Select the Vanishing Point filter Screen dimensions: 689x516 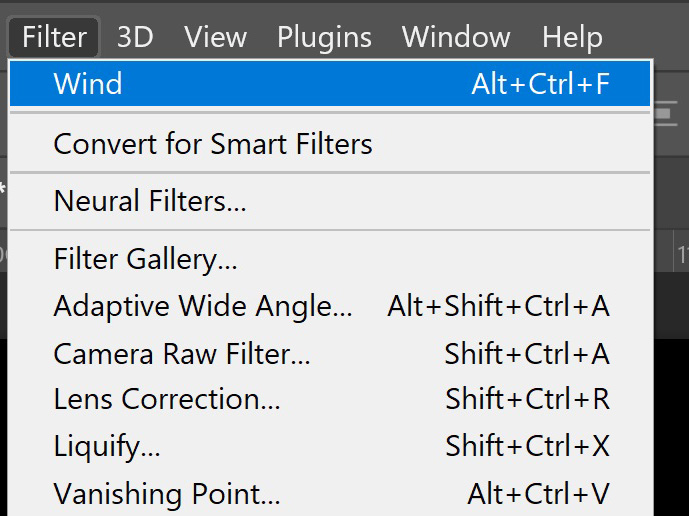pyautogui.click(x=330, y=493)
